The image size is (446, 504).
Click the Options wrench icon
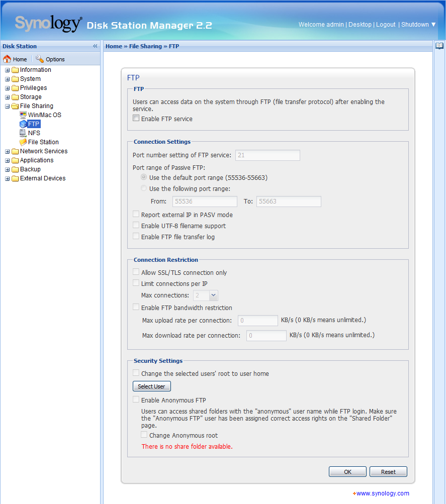pos(40,59)
